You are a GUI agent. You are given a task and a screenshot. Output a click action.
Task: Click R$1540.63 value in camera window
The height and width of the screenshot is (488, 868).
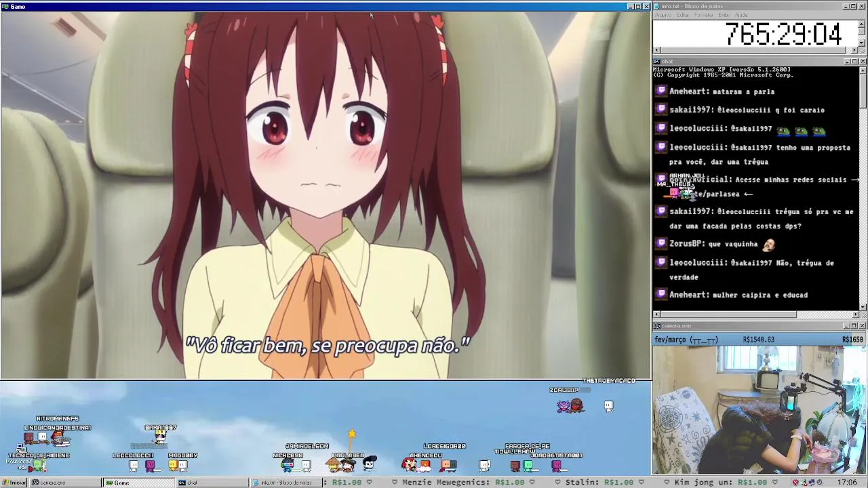[759, 340]
